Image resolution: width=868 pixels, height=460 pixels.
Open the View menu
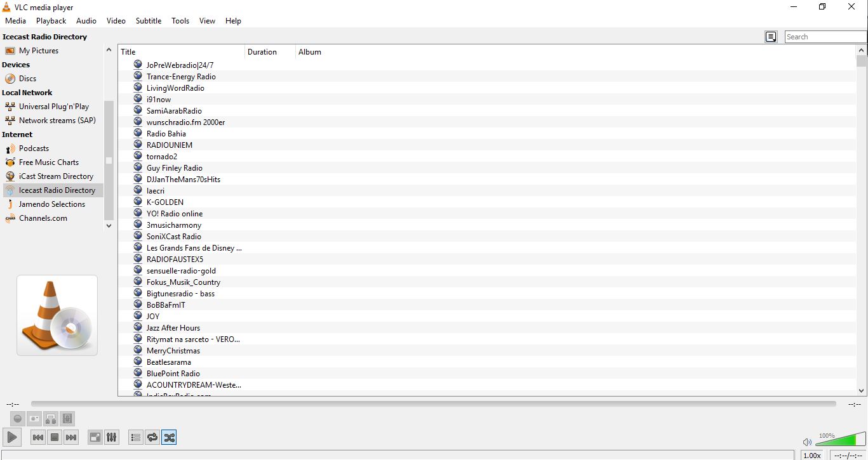(207, 21)
